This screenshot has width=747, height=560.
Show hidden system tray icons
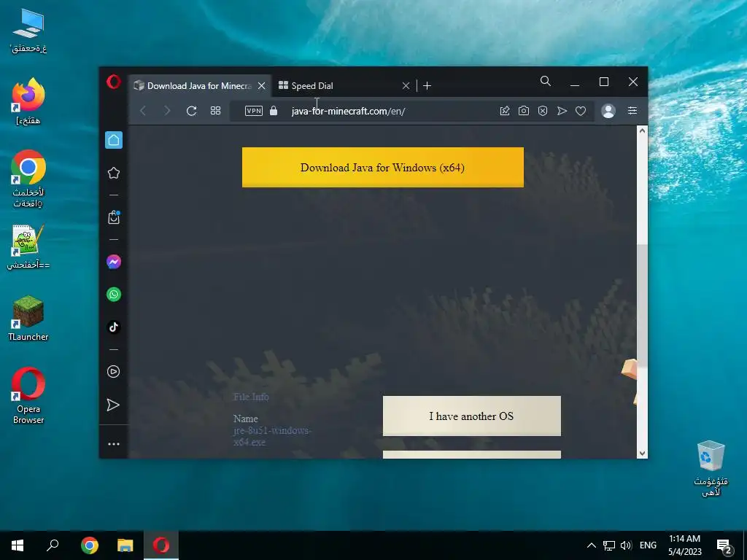(x=591, y=545)
